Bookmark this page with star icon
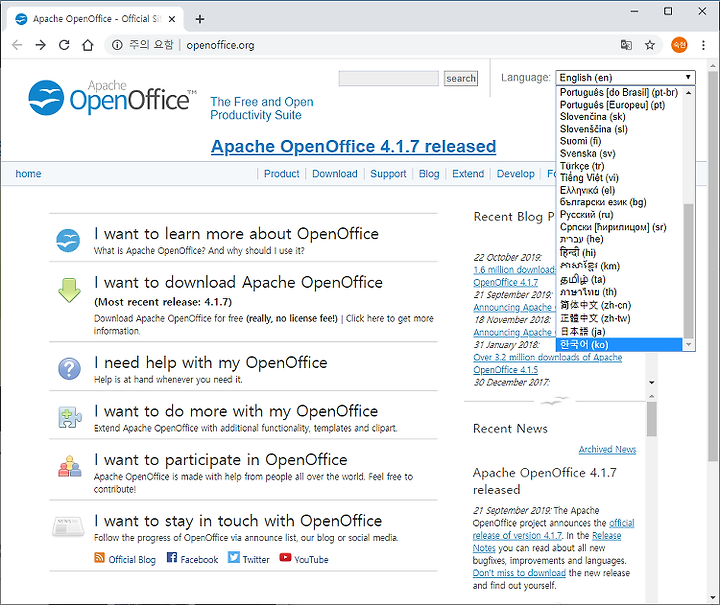Viewport: 720px width, 605px height. [650, 45]
